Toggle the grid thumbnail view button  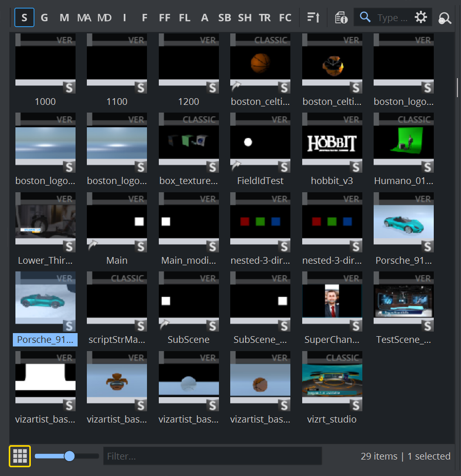(x=20, y=456)
